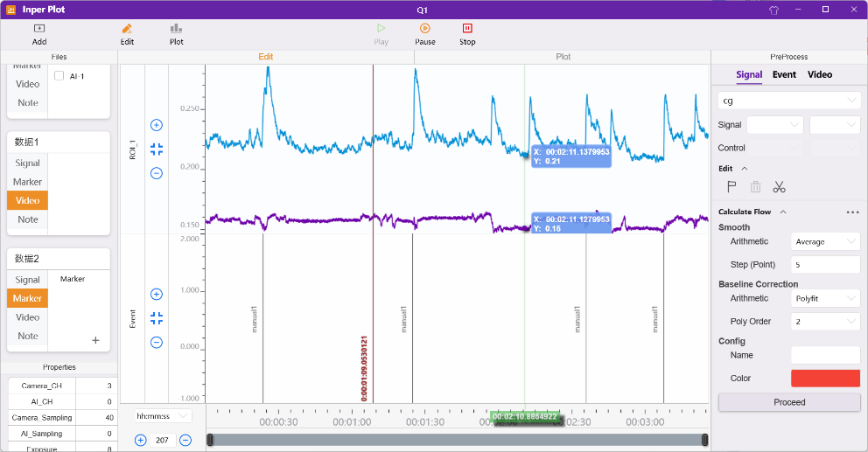The height and width of the screenshot is (452, 868).
Task: Select the highlighted Marker under 数据2
Action: pyautogui.click(x=28, y=299)
